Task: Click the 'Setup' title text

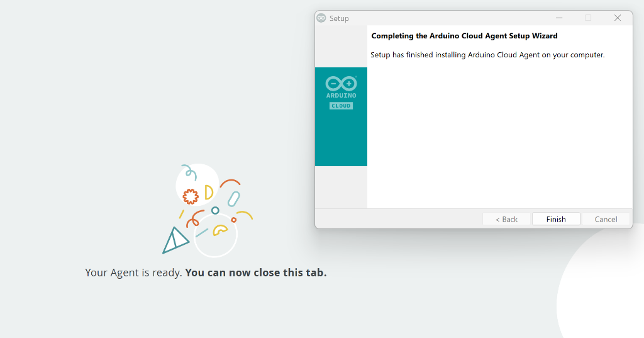Action: click(x=339, y=18)
